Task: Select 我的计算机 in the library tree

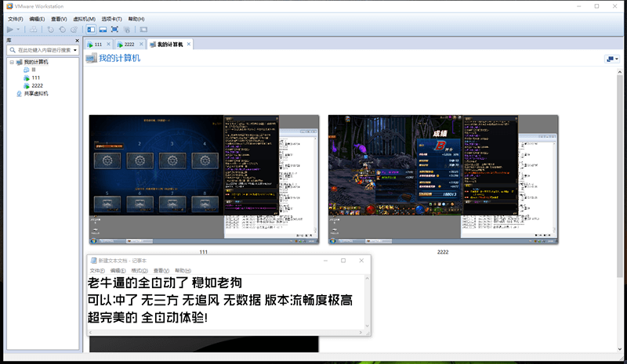Action: click(x=36, y=62)
